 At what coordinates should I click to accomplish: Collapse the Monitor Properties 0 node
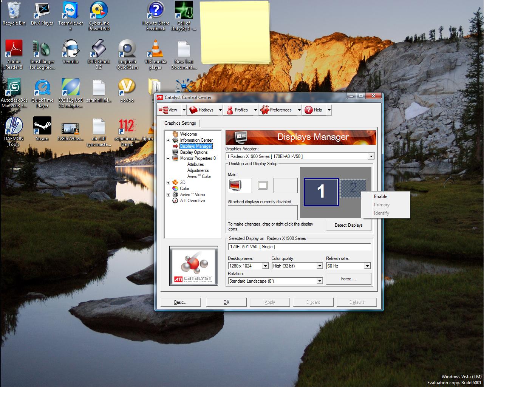coord(168,158)
